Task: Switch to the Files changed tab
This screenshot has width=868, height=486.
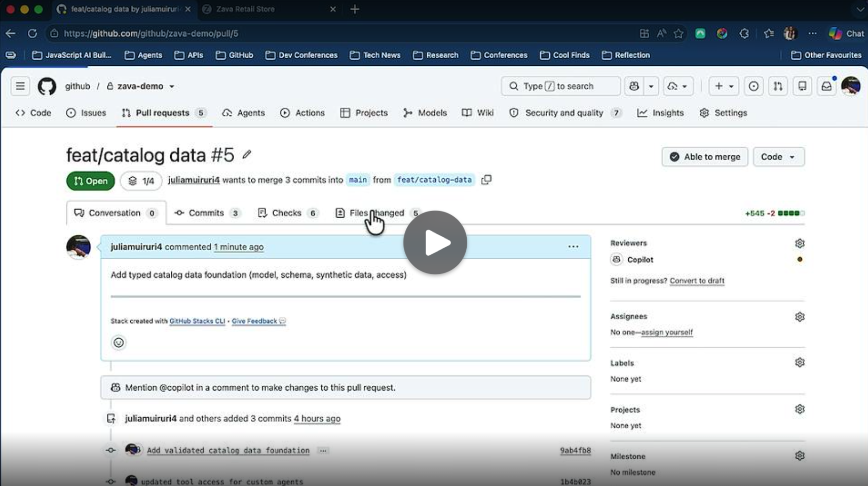Action: tap(379, 213)
